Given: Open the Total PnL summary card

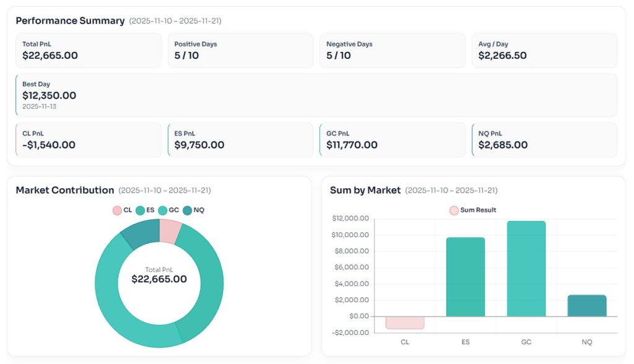Looking at the screenshot, I should coord(88,50).
